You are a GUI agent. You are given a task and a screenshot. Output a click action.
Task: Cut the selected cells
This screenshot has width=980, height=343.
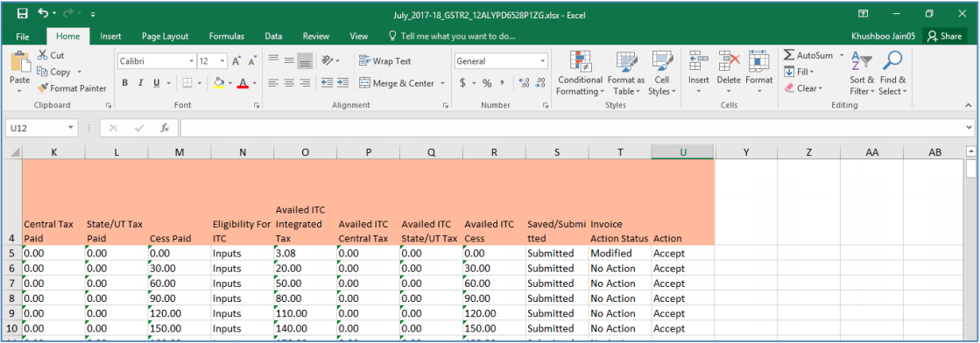point(51,55)
